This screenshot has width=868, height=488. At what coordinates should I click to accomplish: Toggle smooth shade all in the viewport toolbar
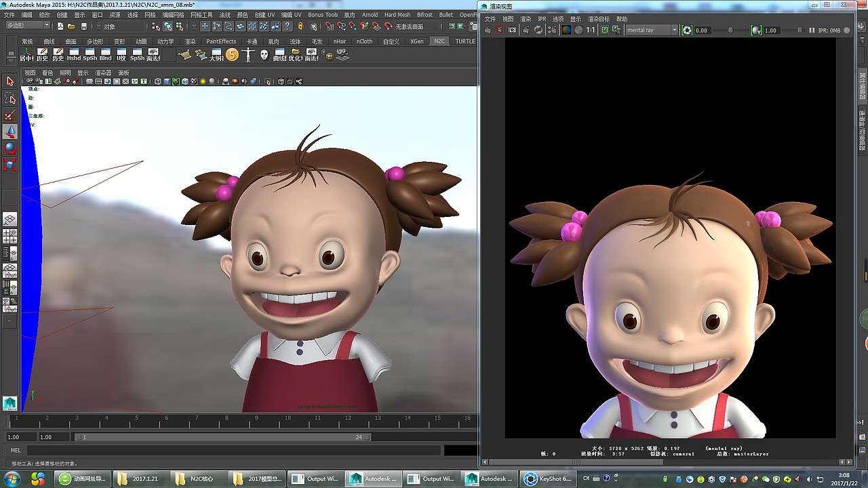point(167,81)
